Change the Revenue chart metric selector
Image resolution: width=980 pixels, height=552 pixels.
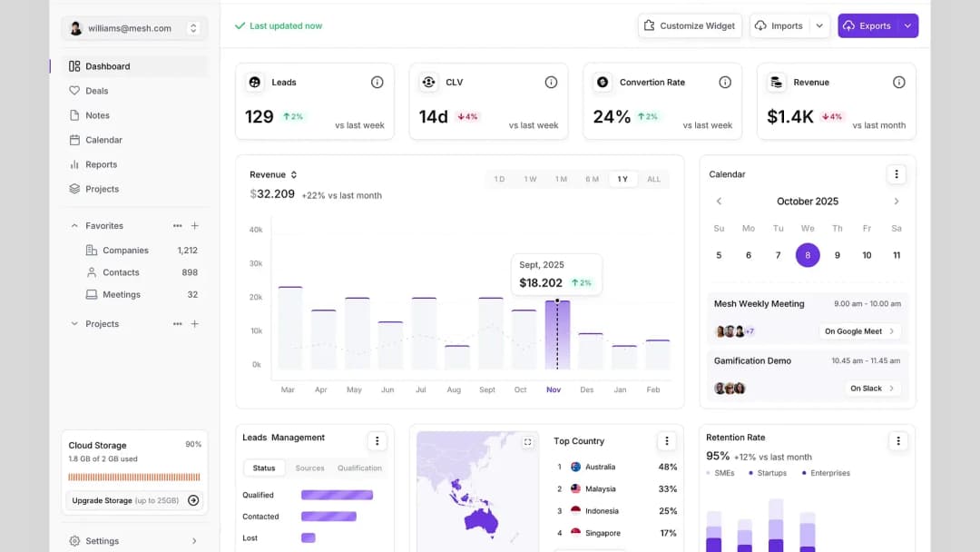[273, 174]
